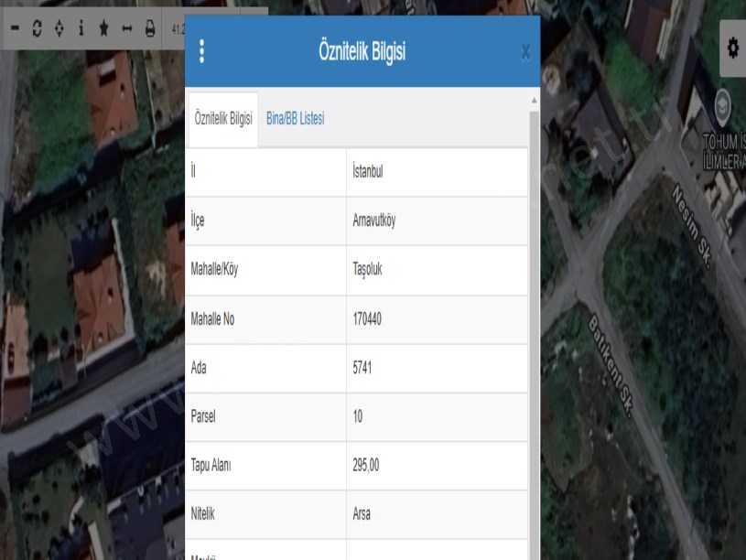Viewport: 746px width, 560px height.
Task: Click the minus zoom-out toolbar icon
Action: click(15, 28)
